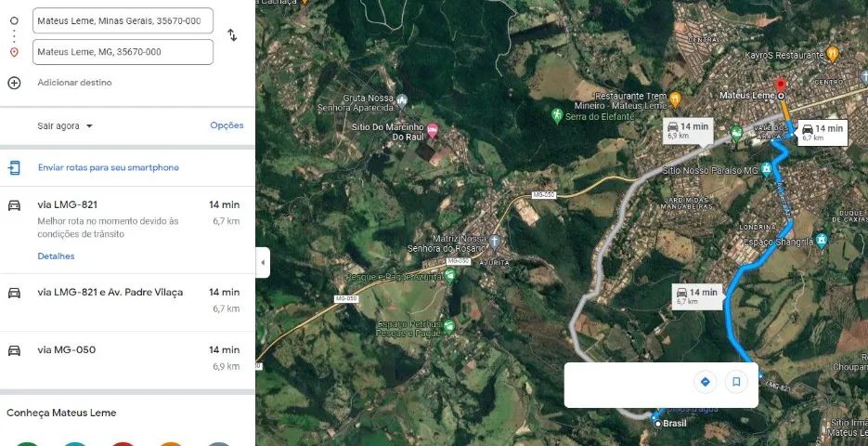Click the red destination pin at Mateus Leme

tap(781, 85)
